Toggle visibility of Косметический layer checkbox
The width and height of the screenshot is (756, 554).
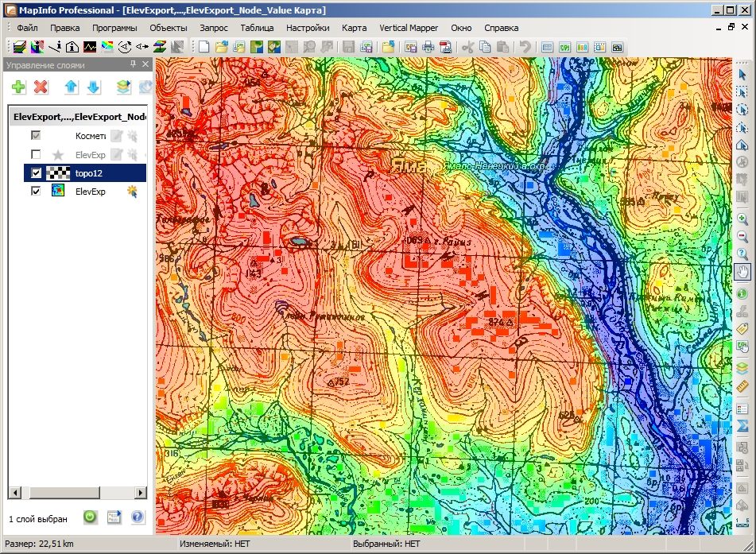[x=36, y=135]
